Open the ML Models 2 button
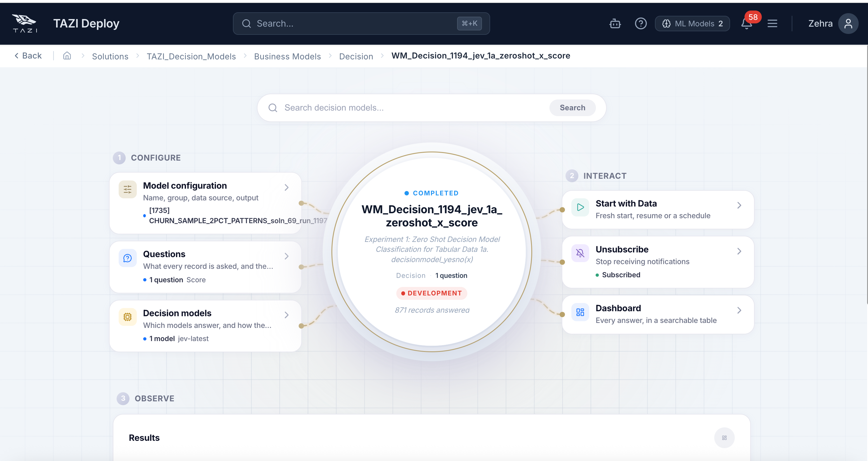This screenshot has height=461, width=868. point(692,24)
